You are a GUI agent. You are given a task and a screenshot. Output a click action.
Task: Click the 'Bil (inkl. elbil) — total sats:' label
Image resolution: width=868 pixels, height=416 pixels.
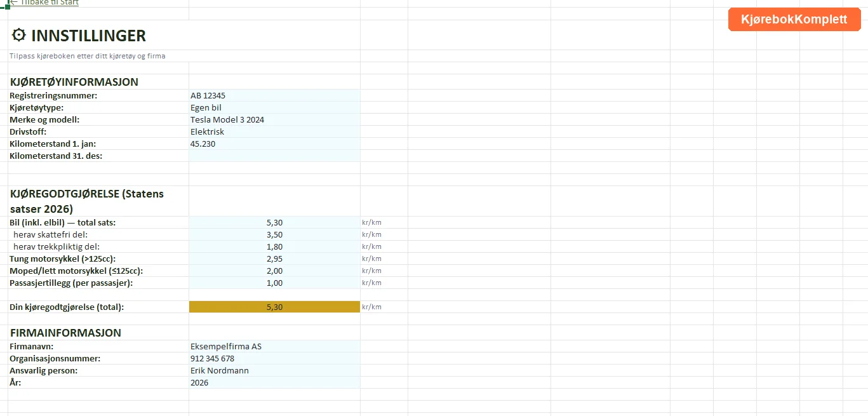click(x=63, y=223)
